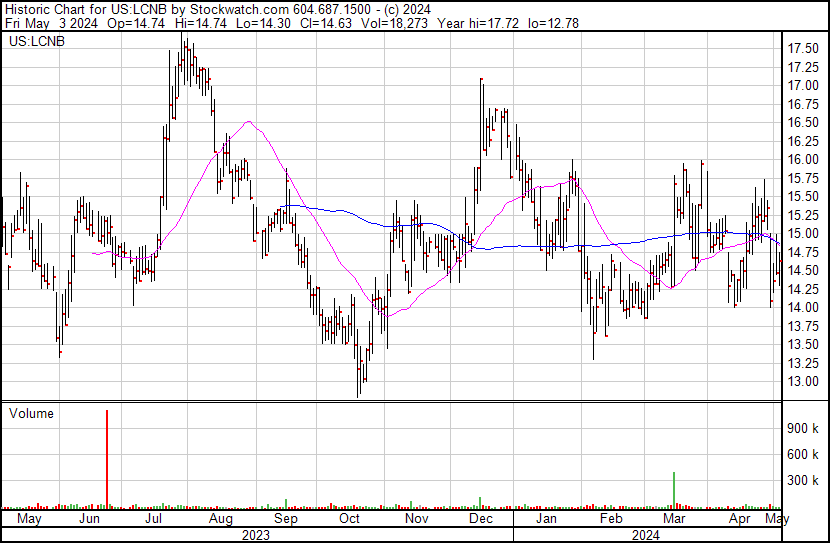Click the Stockwatch.com title text

point(240,10)
